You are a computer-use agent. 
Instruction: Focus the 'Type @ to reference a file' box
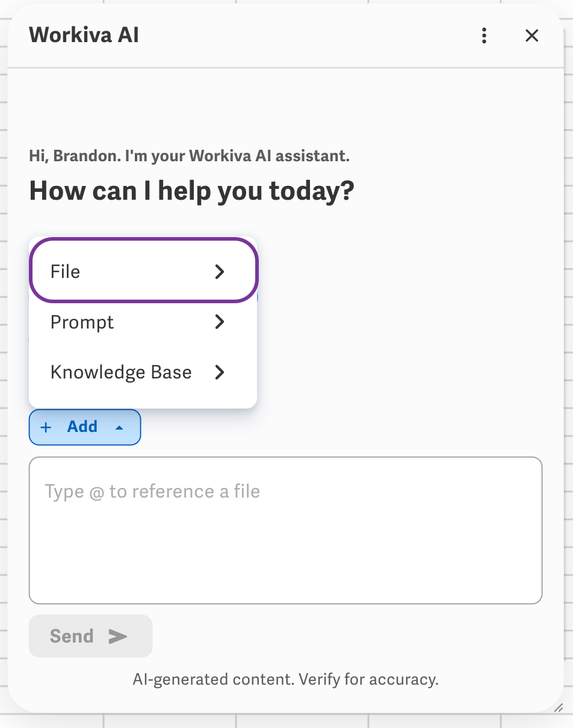tap(285, 530)
